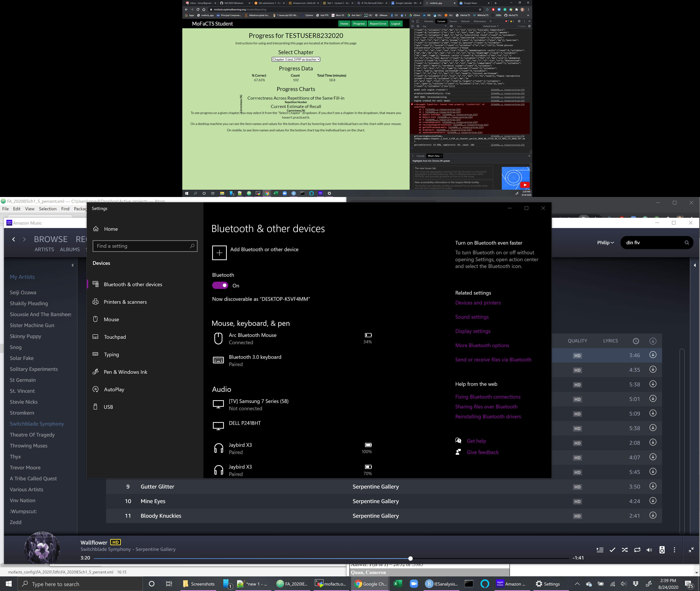700x591 pixels.
Task: Open the Printers & scanners settings icon
Action: click(96, 302)
